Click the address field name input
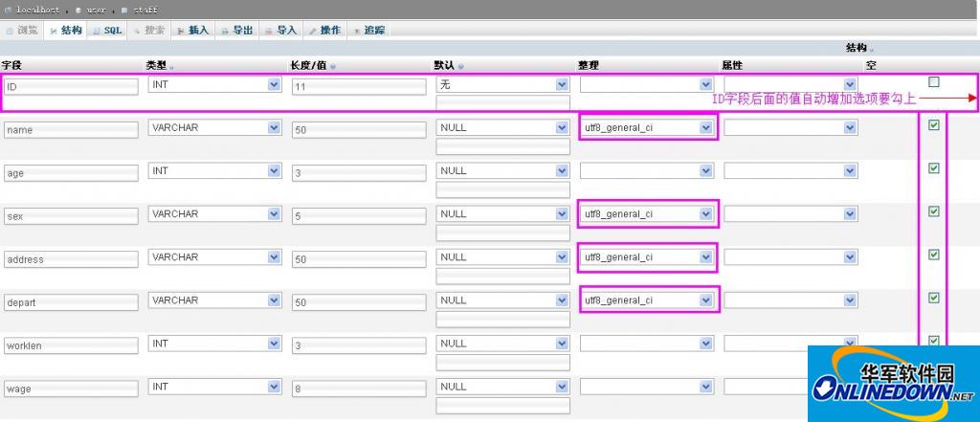 [x=71, y=259]
